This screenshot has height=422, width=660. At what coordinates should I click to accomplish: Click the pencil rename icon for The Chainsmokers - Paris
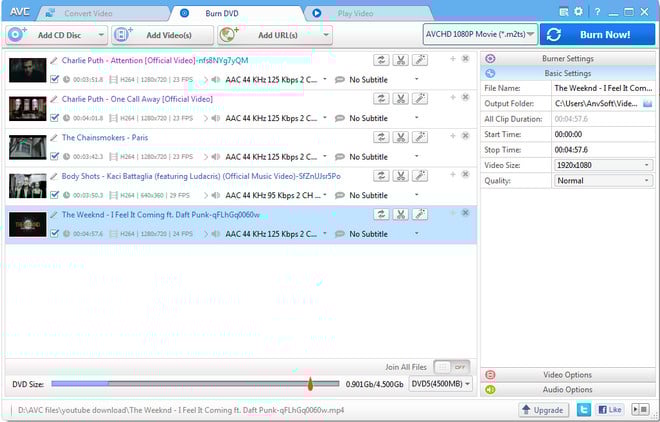click(x=54, y=138)
